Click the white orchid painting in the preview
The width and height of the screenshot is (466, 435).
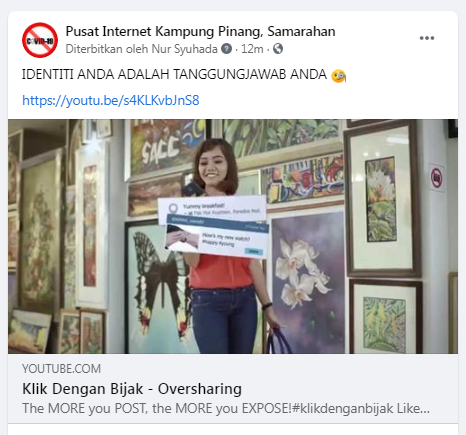[x=307, y=280]
